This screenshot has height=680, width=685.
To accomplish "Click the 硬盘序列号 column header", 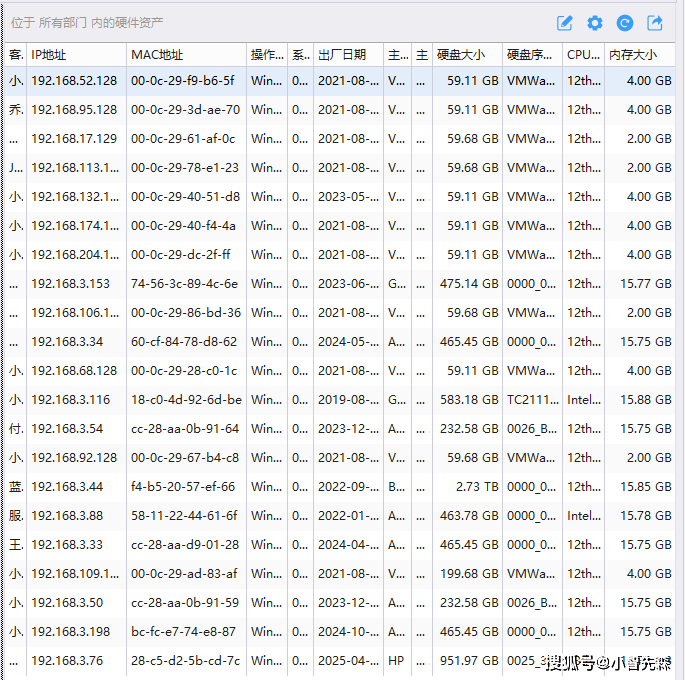I will [x=531, y=55].
